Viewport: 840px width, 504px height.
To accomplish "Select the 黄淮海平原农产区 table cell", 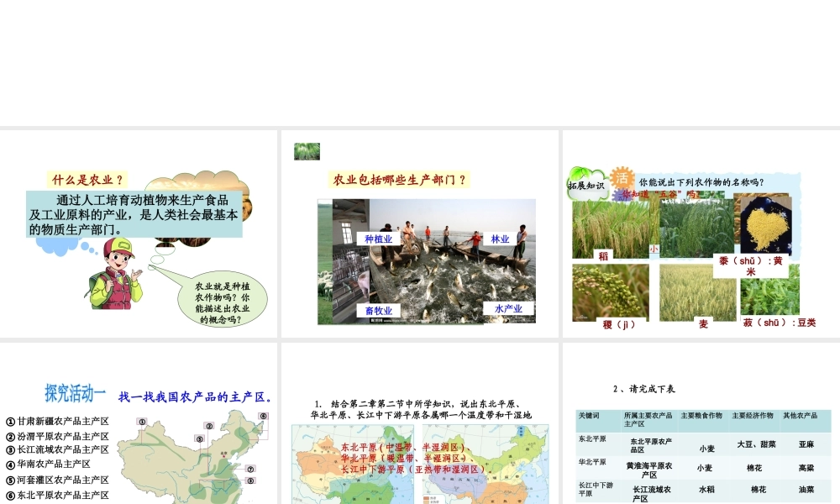I will pyautogui.click(x=649, y=470).
